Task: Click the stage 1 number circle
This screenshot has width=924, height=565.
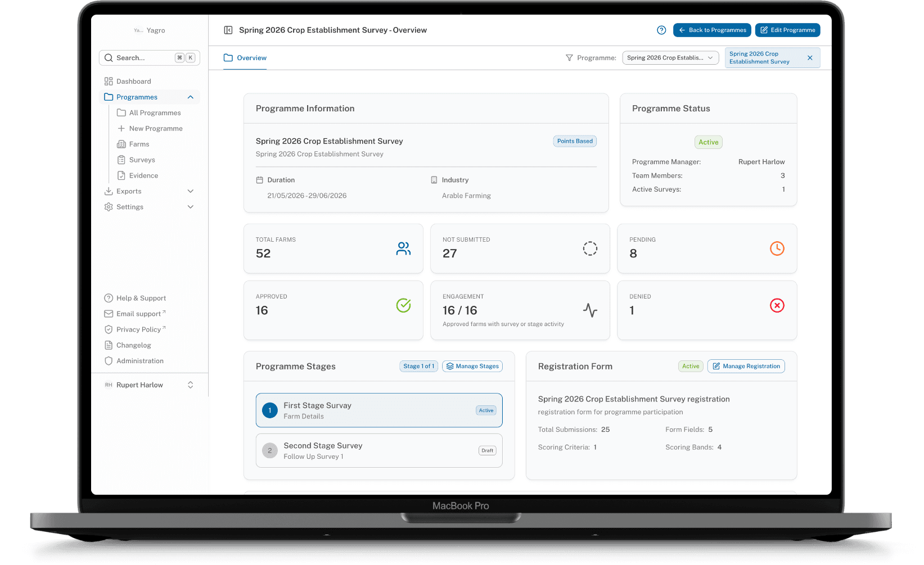Action: click(270, 410)
